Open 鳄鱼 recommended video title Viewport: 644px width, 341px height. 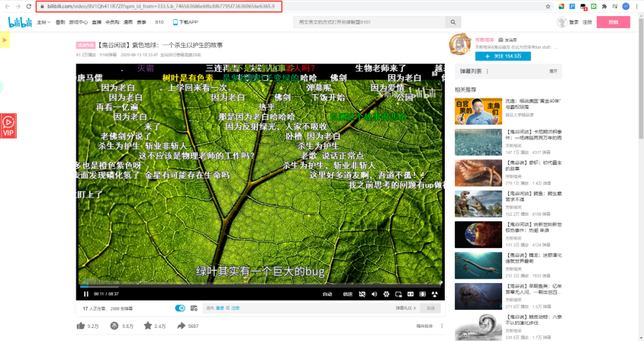pyautogui.click(x=534, y=196)
